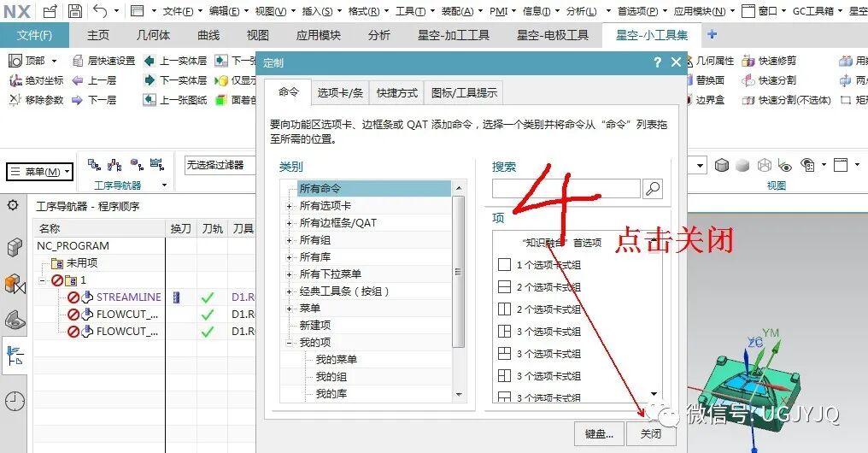Click the 上一实体层 command

coord(175,61)
